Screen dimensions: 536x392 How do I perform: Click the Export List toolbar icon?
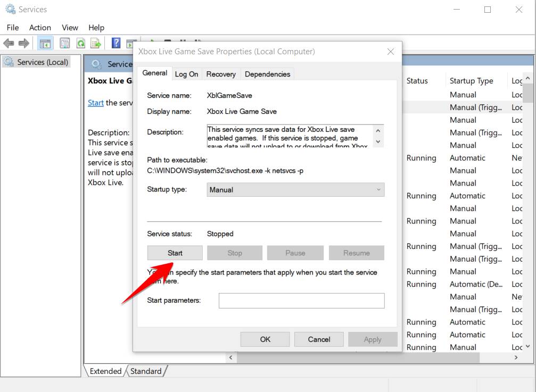pos(95,43)
